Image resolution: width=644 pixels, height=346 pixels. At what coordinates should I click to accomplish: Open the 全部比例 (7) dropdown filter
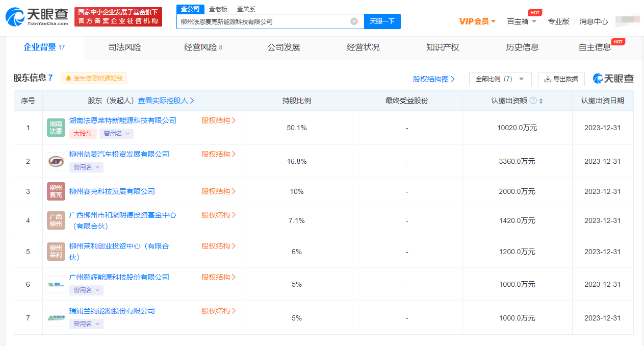tap(500, 79)
